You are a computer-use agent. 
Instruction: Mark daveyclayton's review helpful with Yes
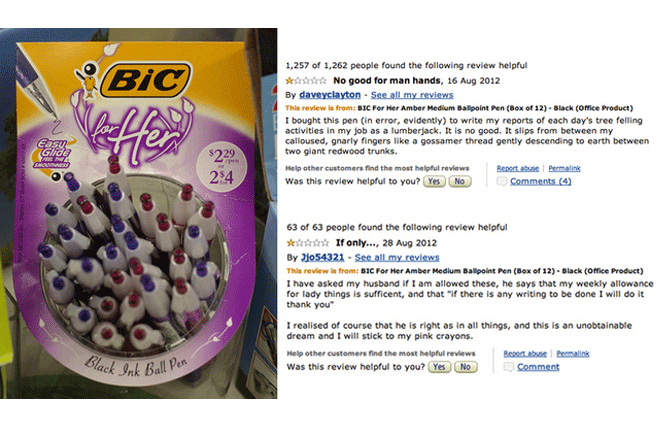[x=434, y=182]
